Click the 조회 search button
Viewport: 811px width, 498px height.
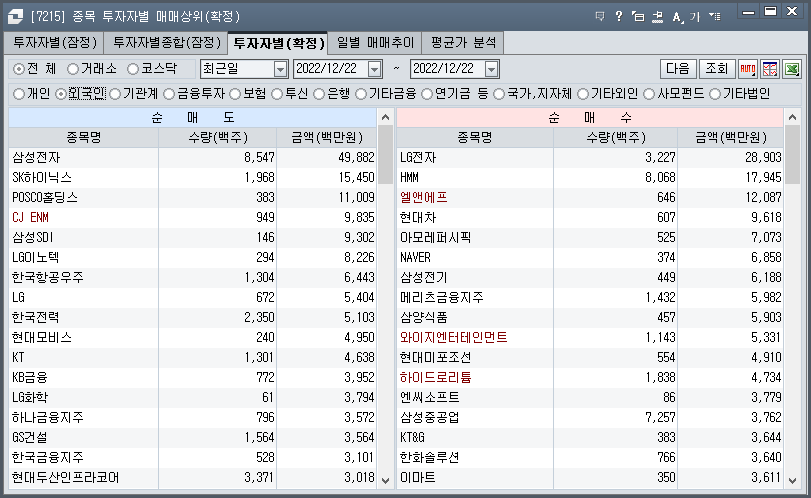717,69
